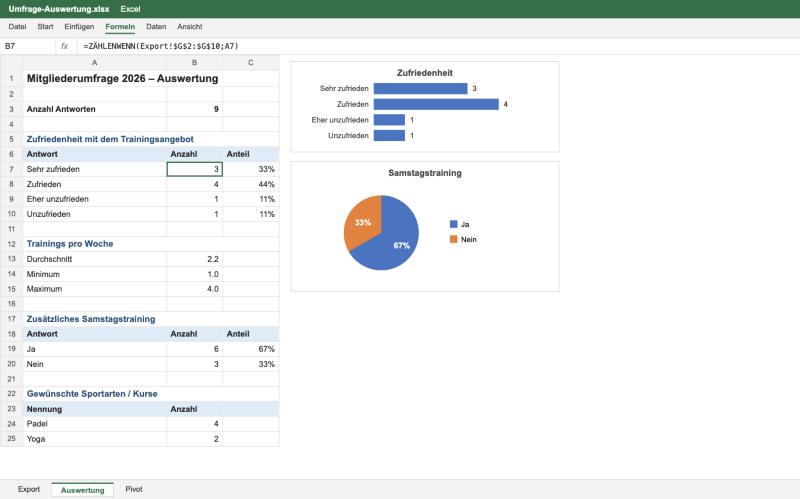Open the Datei menu
This screenshot has height=499, width=800.
17,27
